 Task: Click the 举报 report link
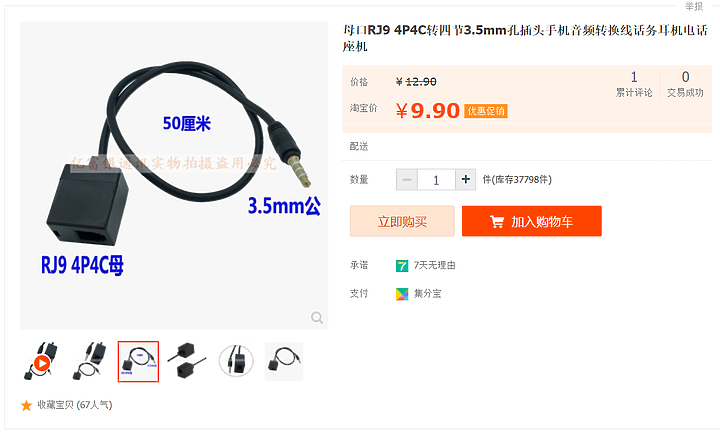pyautogui.click(x=694, y=6)
